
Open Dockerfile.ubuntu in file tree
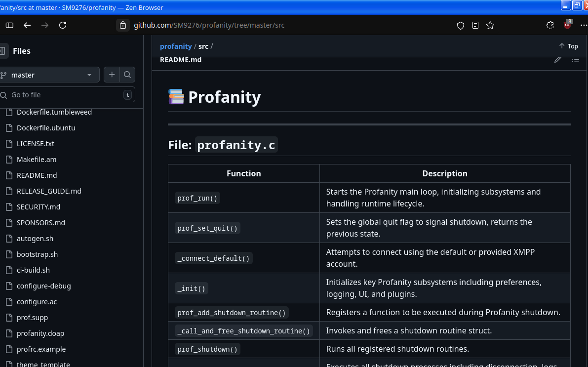coord(46,127)
